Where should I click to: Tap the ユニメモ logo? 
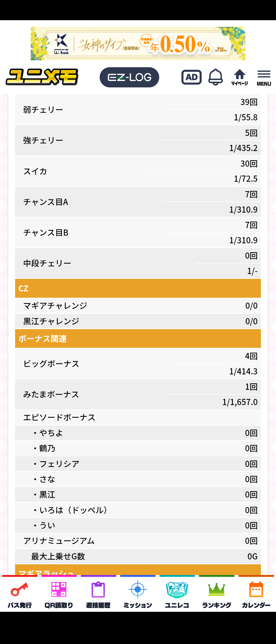(x=42, y=77)
